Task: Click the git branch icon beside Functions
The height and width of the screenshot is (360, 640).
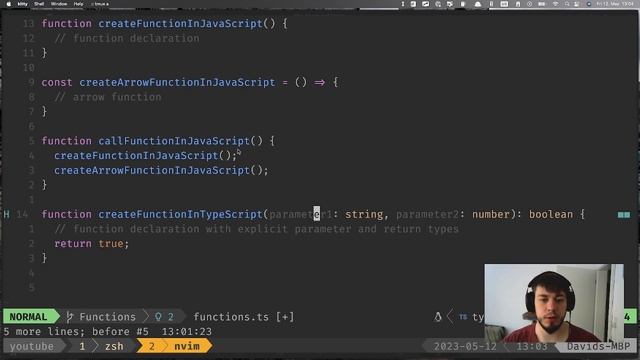Action: click(70, 317)
